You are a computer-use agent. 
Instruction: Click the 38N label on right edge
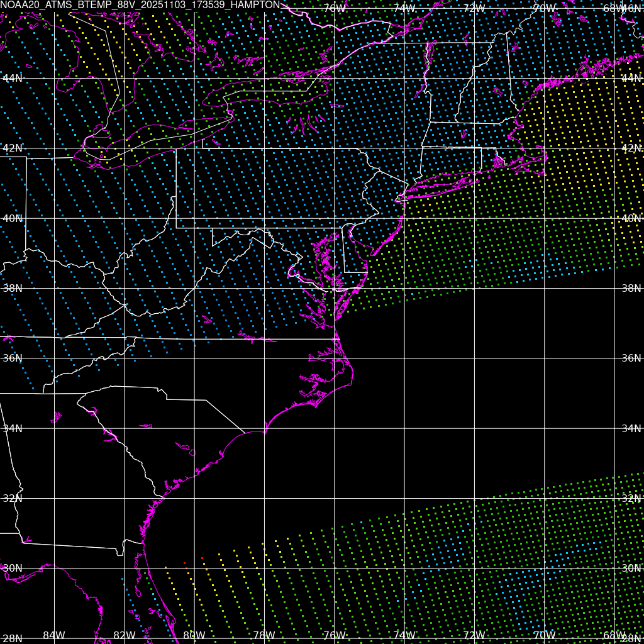click(631, 288)
